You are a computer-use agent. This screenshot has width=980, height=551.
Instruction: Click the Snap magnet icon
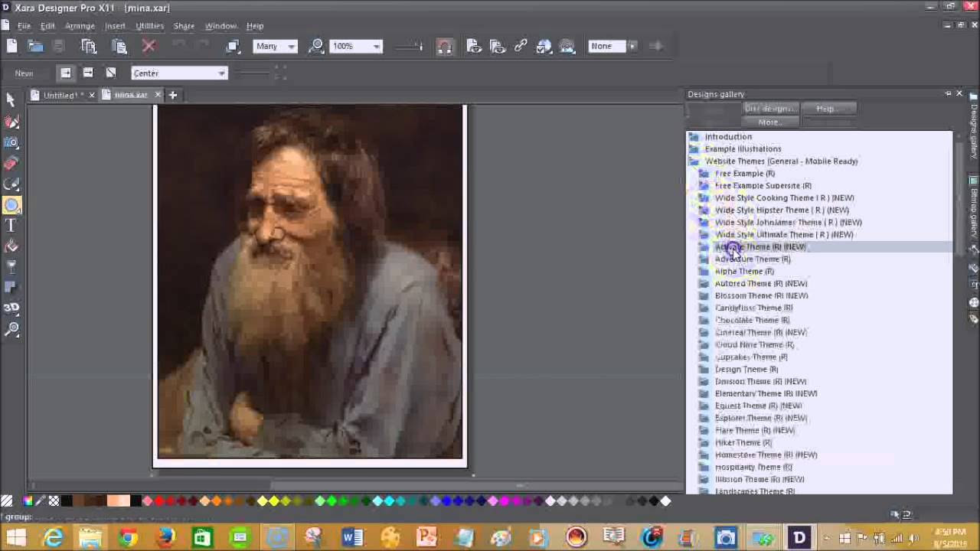444,47
